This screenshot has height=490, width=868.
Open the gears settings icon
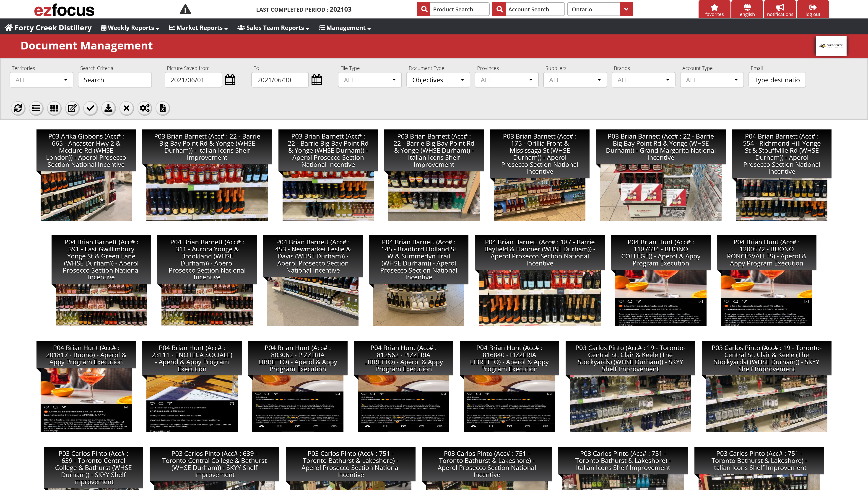tap(145, 108)
